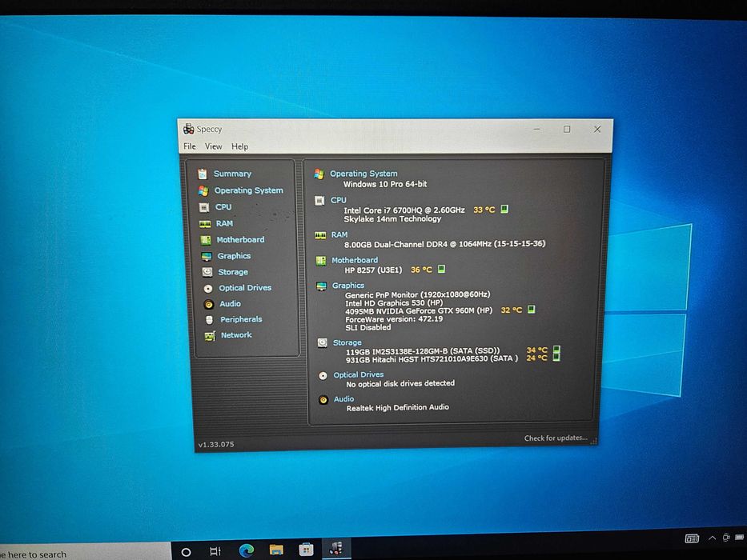Select text HP 8257 (U3E1)
Viewport: 747px width, 560px height.
[373, 270]
